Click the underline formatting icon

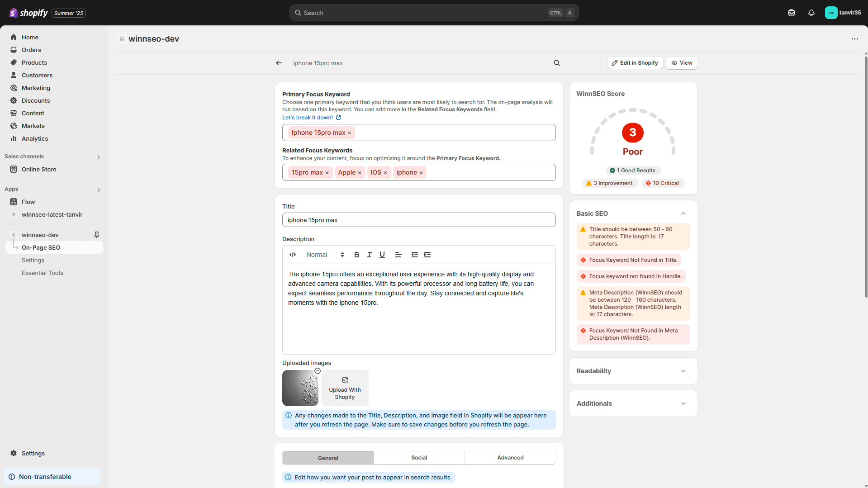(382, 255)
